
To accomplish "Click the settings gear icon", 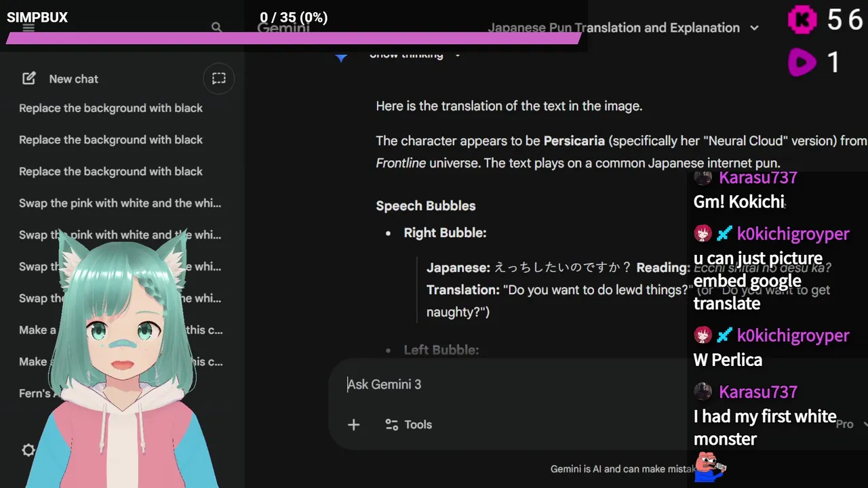I will point(28,450).
